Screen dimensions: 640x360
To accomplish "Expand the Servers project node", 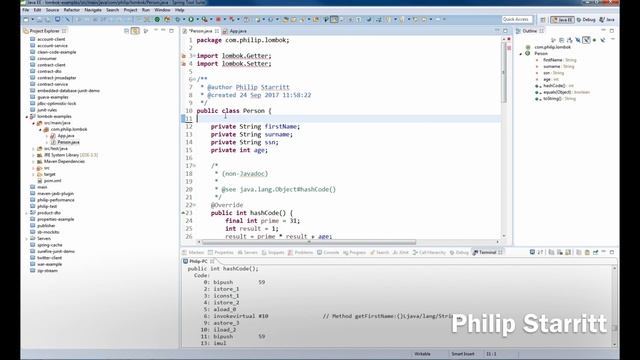I will 27,239.
